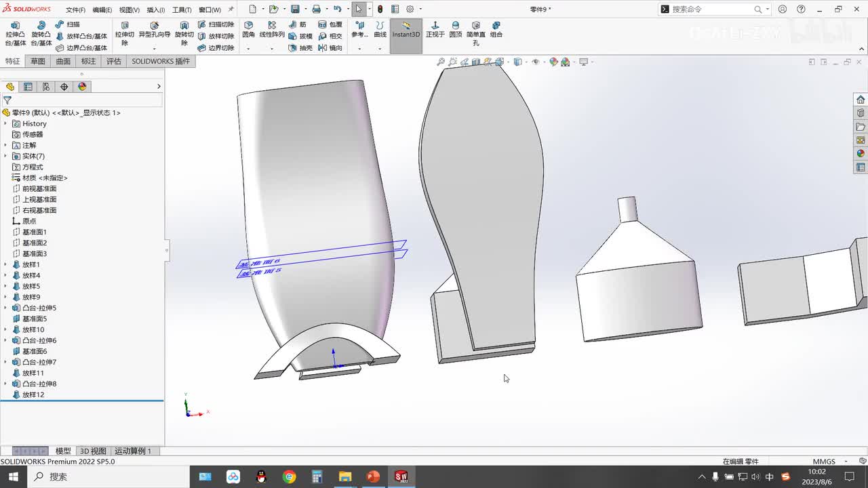
Task: Select 基准面5 in the feature tree
Action: pos(35,319)
